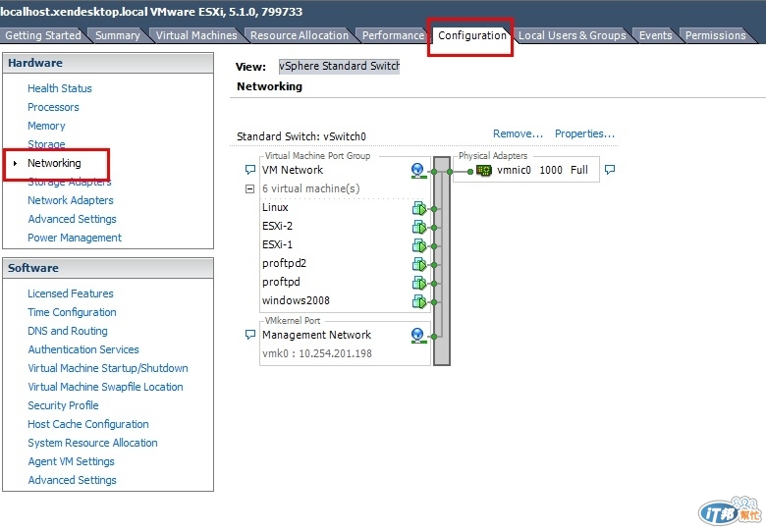Click the Management Network globe icon
Screen dimensions: 766x532
417,336
